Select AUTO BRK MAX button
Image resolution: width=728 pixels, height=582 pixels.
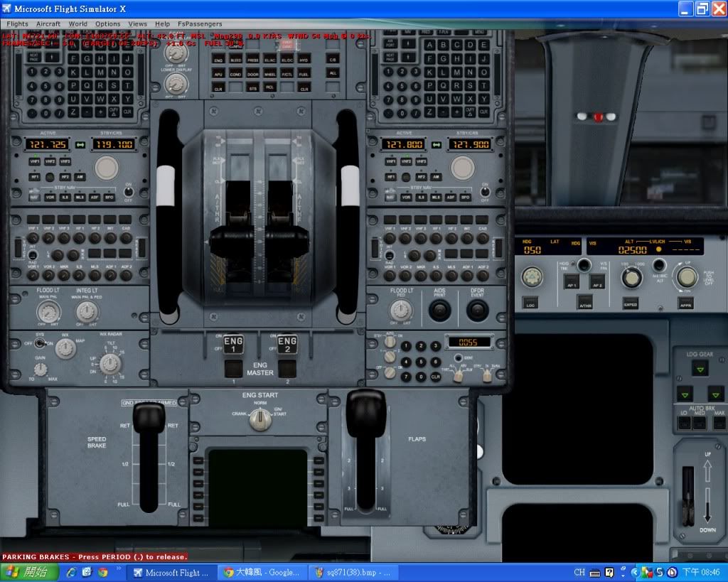click(x=719, y=422)
